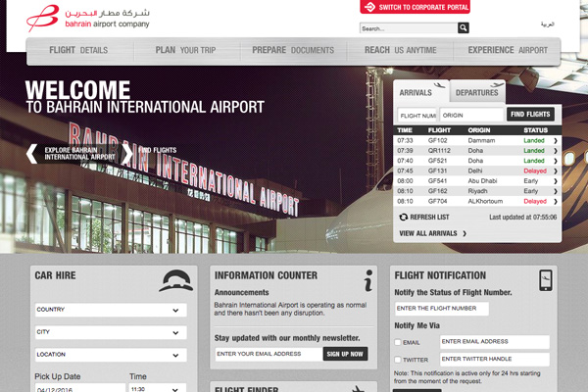Open details arrow for flight GF704
This screenshot has width=588, height=392.
pos(556,202)
